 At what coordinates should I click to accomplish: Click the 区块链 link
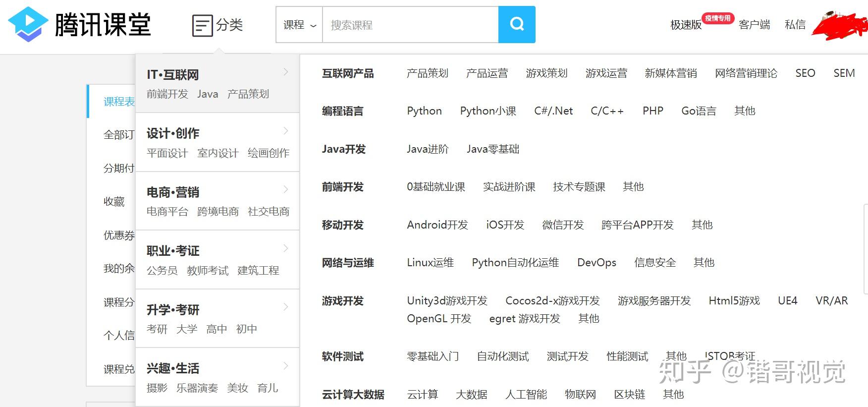(630, 395)
